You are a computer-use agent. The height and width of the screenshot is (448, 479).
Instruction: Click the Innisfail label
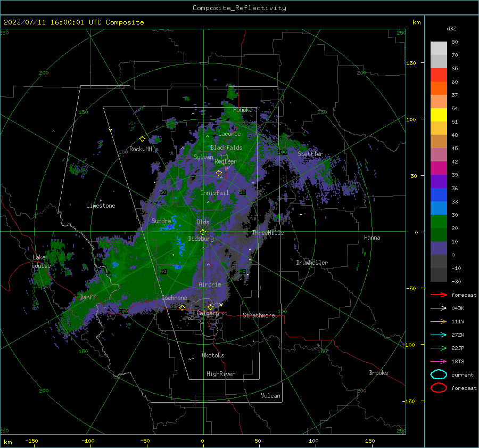tap(214, 193)
